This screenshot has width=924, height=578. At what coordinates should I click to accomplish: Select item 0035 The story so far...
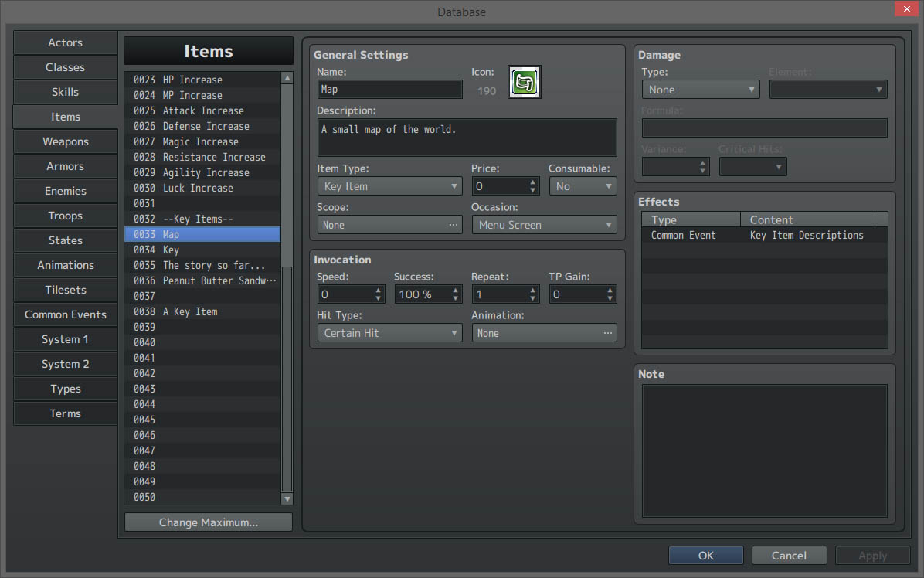point(202,265)
